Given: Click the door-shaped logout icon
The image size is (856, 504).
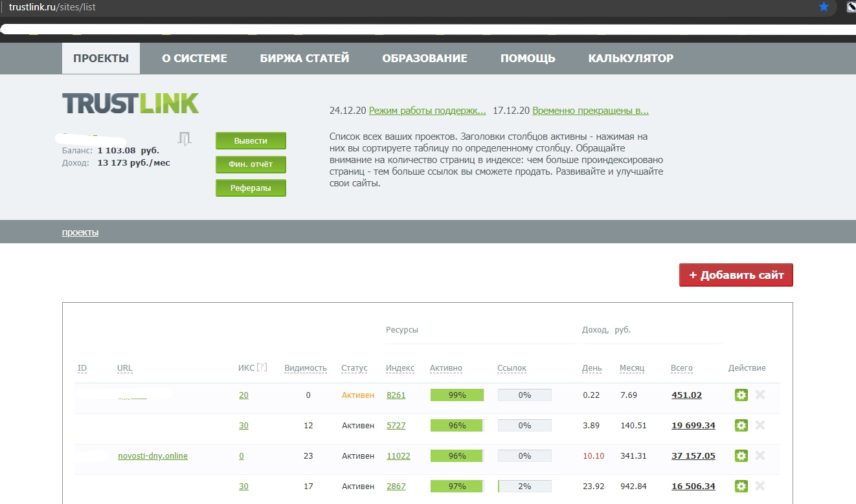Looking at the screenshot, I should [185, 138].
